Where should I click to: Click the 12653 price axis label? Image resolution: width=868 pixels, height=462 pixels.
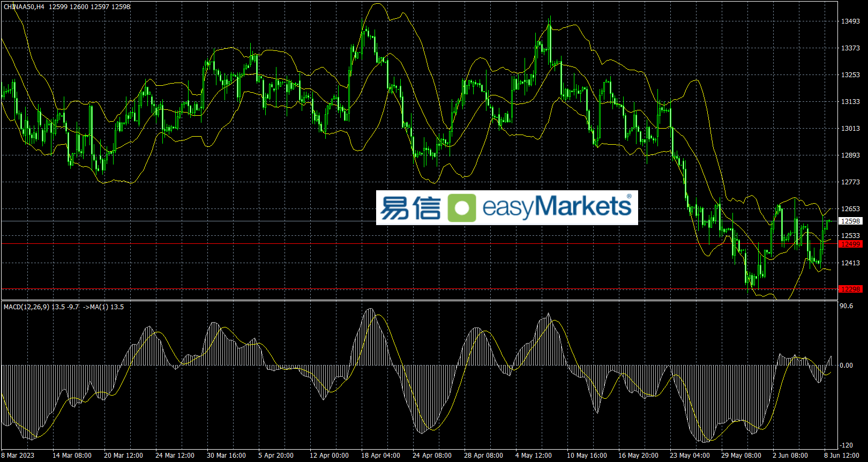850,209
